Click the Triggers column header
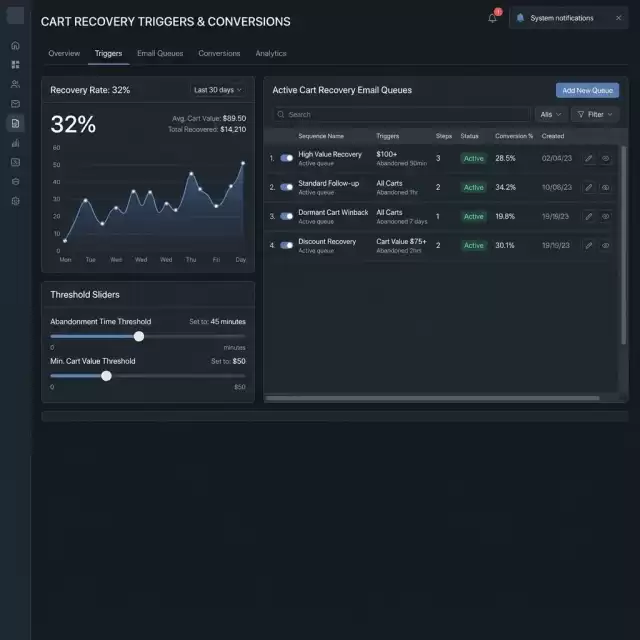 click(387, 136)
